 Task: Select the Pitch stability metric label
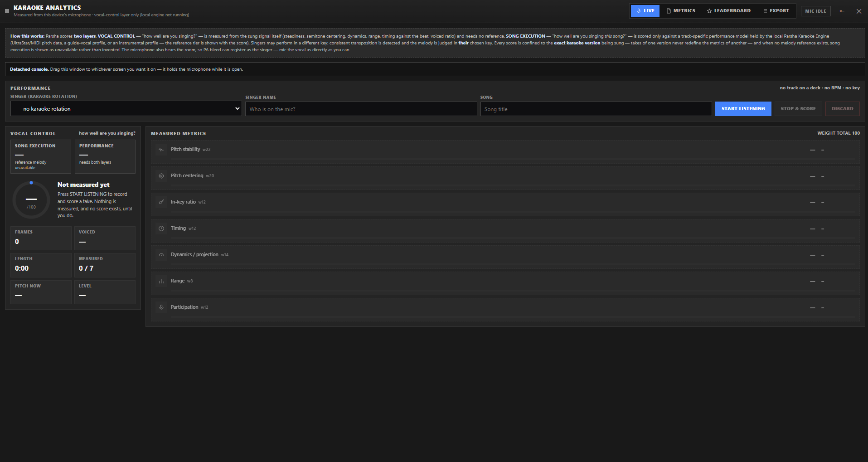click(185, 149)
